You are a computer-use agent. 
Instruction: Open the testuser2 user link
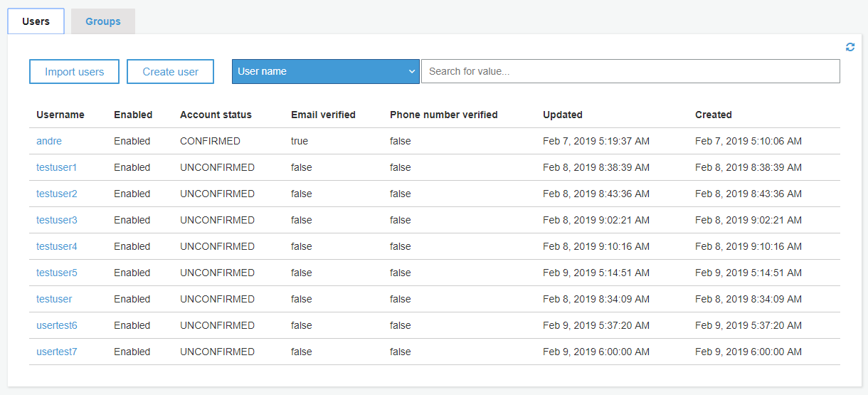click(x=57, y=194)
